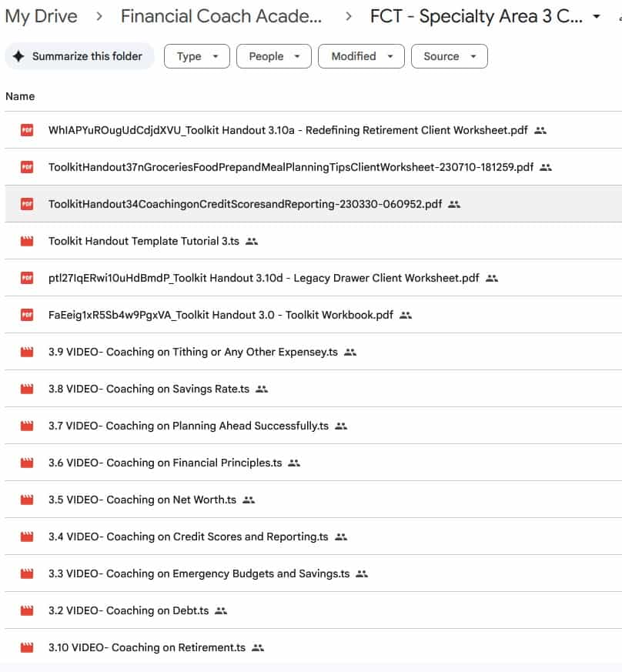Select the Credit Scores and Reporting PDF row
Screen dimensions: 622x672
tap(245, 204)
